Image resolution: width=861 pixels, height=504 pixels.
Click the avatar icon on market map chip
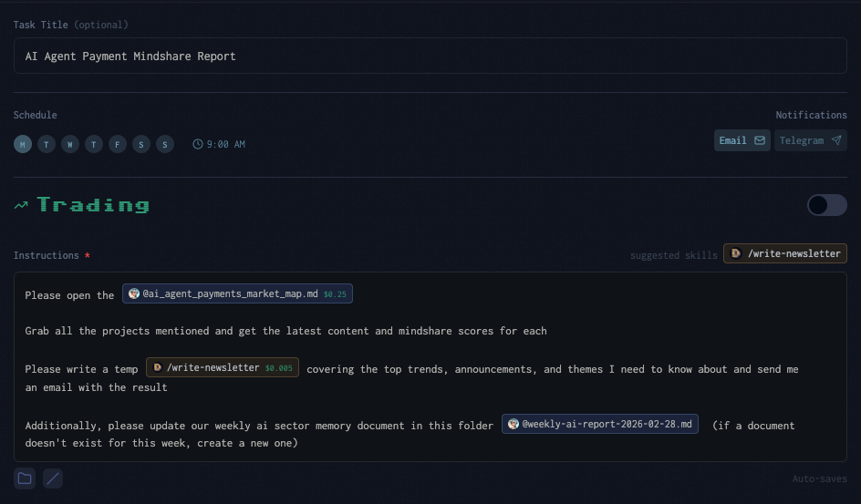133,293
